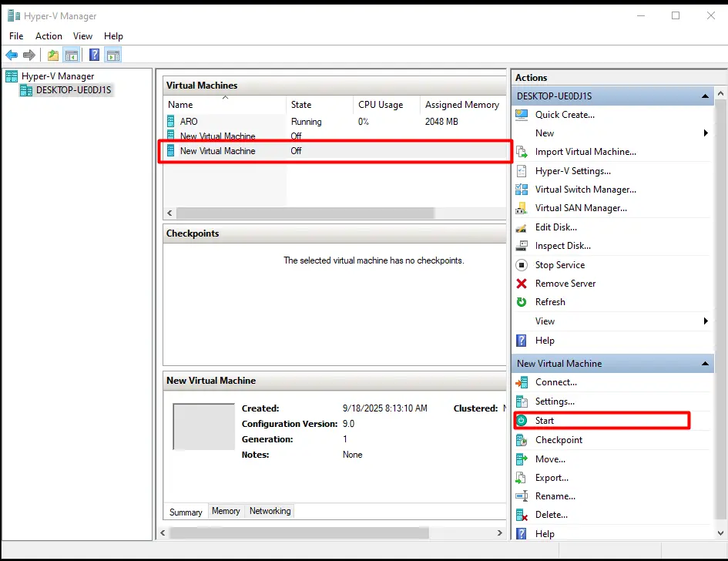This screenshot has height=561, width=728.
Task: Open the Action menu
Action: (49, 35)
